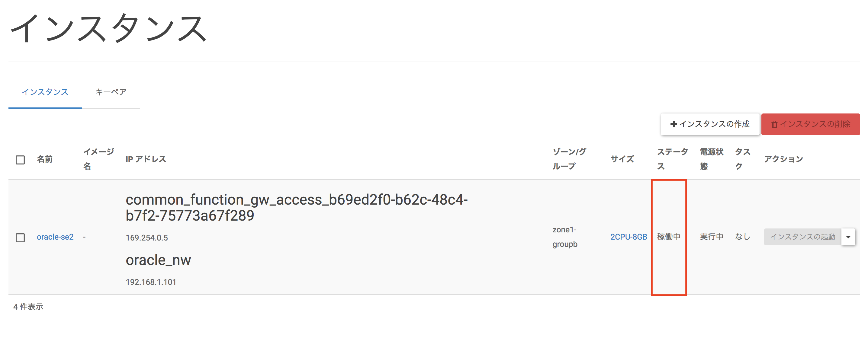Follow the 2CPU-8GB size link
This screenshot has height=338, width=868.
[628, 237]
